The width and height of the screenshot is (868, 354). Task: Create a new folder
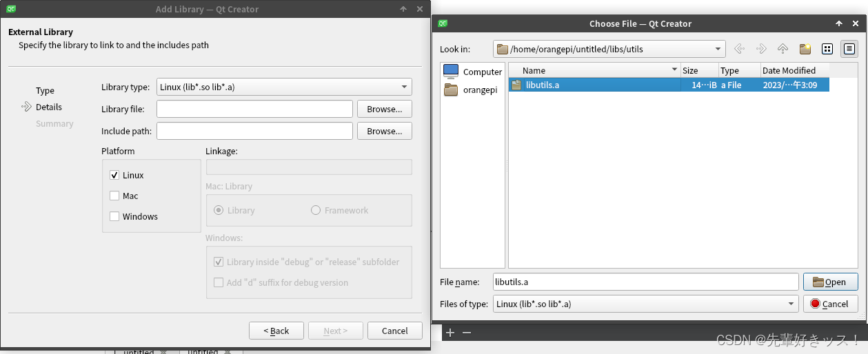coord(805,49)
